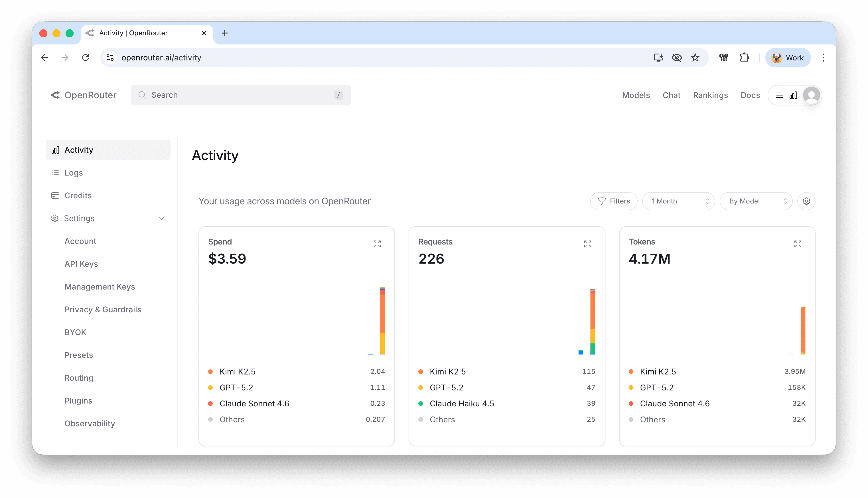
Task: Open the hamburger menu near the avatar
Action: pos(780,95)
